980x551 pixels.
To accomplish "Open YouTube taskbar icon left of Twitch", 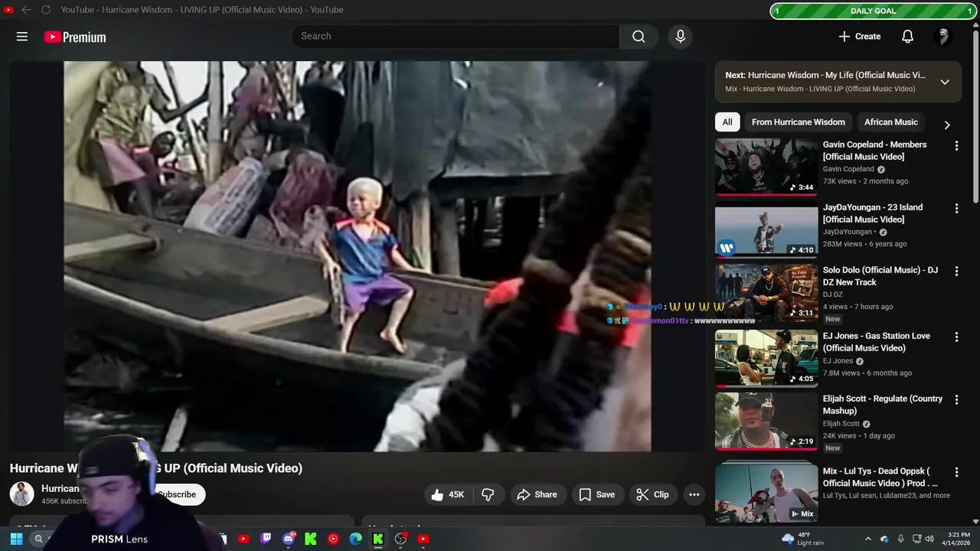I will click(x=243, y=539).
